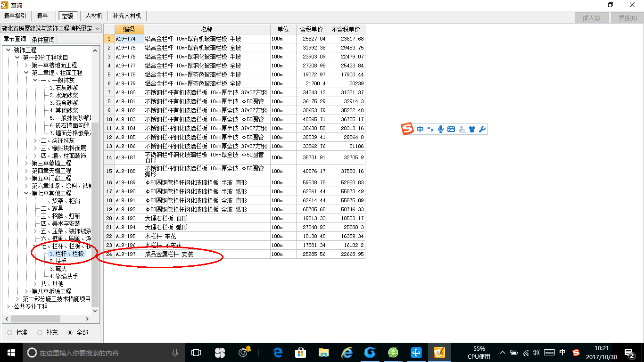Click the battery icon in system tray

pyautogui.click(x=514, y=353)
